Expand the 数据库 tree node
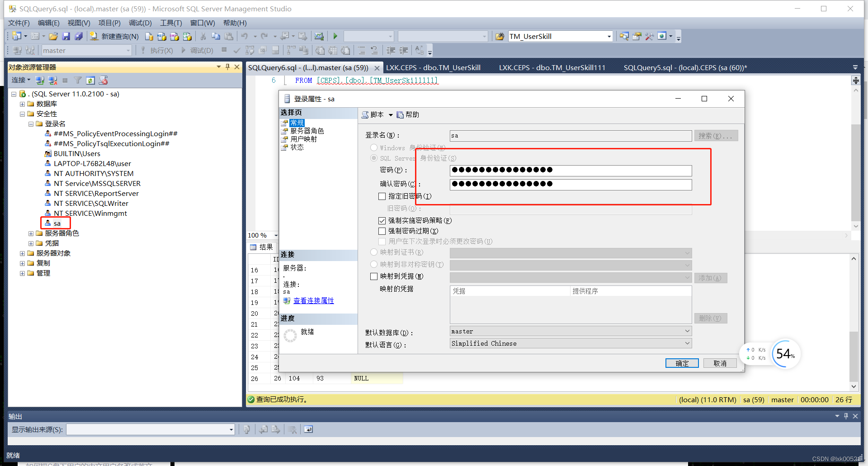Screen dimensions: 868x466 23,104
